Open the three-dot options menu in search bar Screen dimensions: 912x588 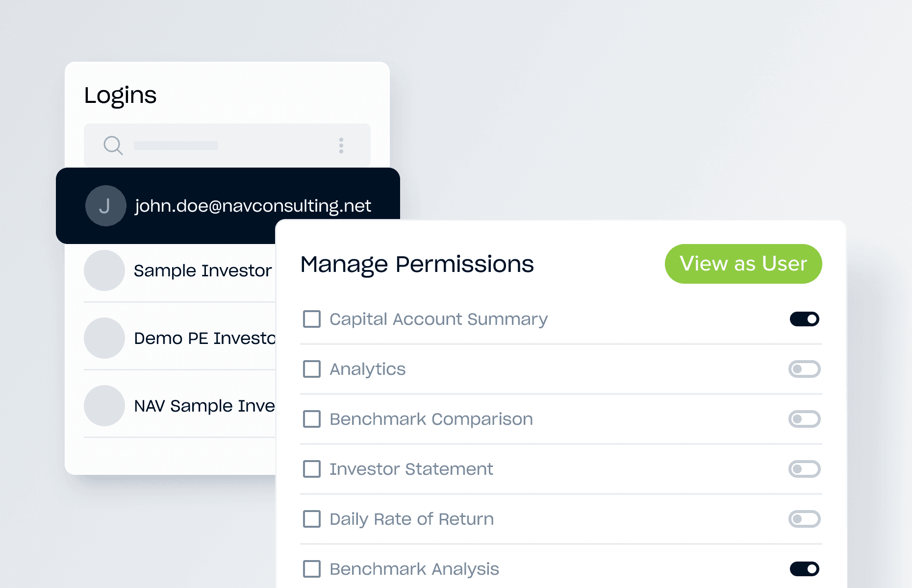341,146
